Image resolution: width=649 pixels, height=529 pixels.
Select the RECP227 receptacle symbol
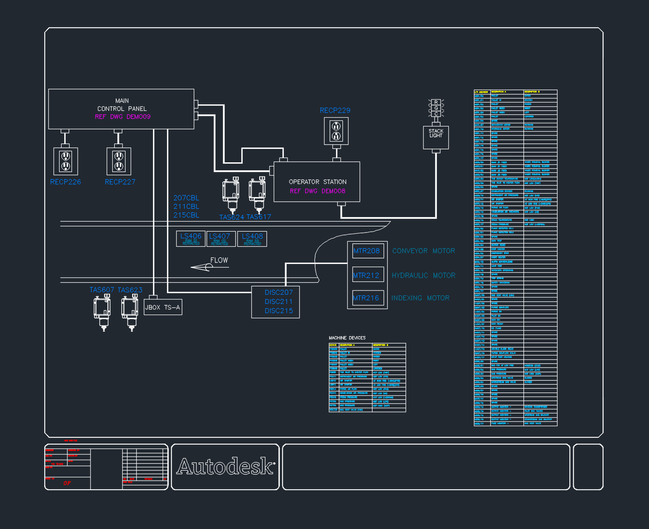119,161
